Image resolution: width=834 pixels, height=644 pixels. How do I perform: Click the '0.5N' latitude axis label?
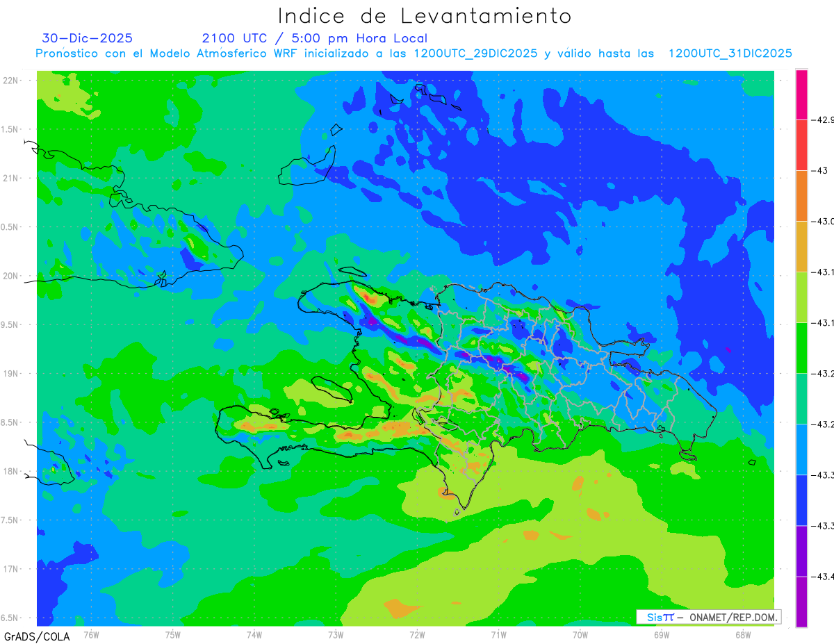point(10,227)
